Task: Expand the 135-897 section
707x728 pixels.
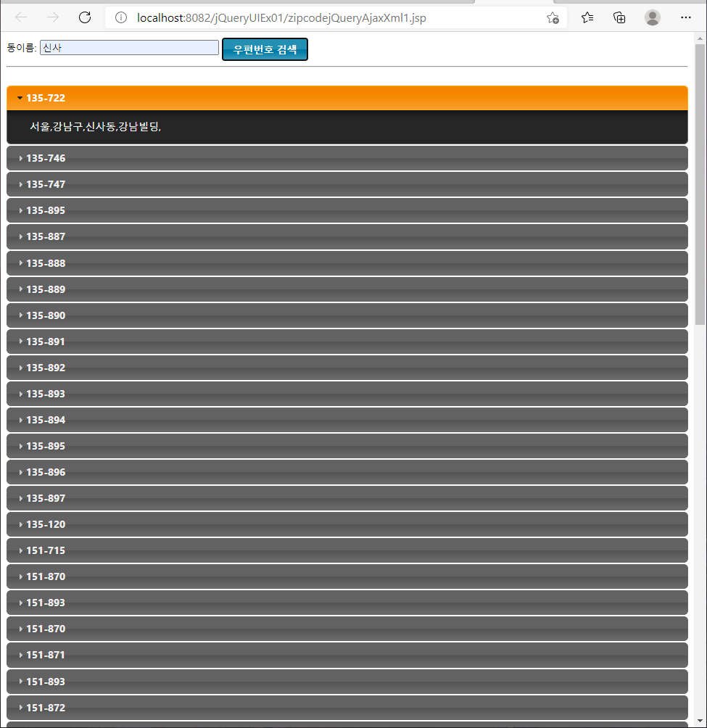Action: coord(347,498)
